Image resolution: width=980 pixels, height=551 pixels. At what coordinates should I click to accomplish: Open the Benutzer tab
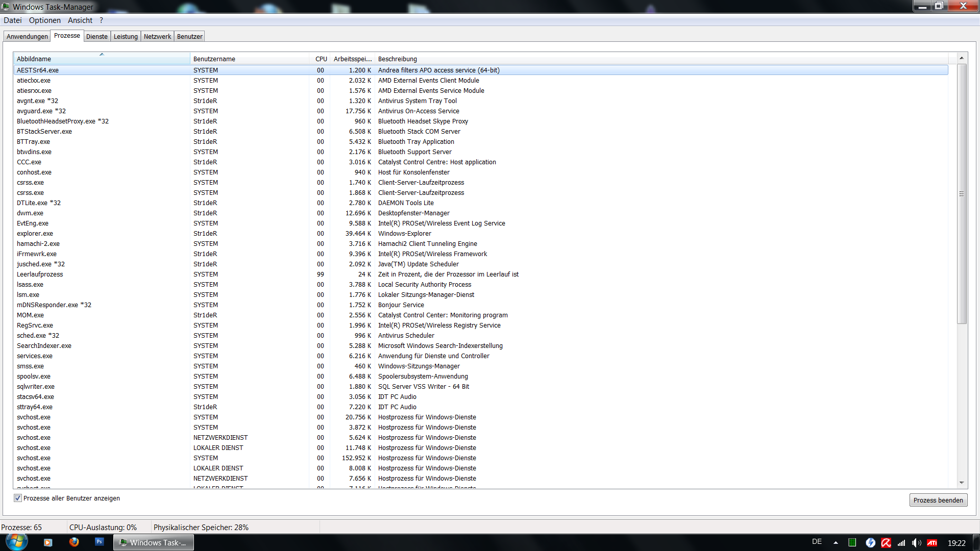pos(189,36)
